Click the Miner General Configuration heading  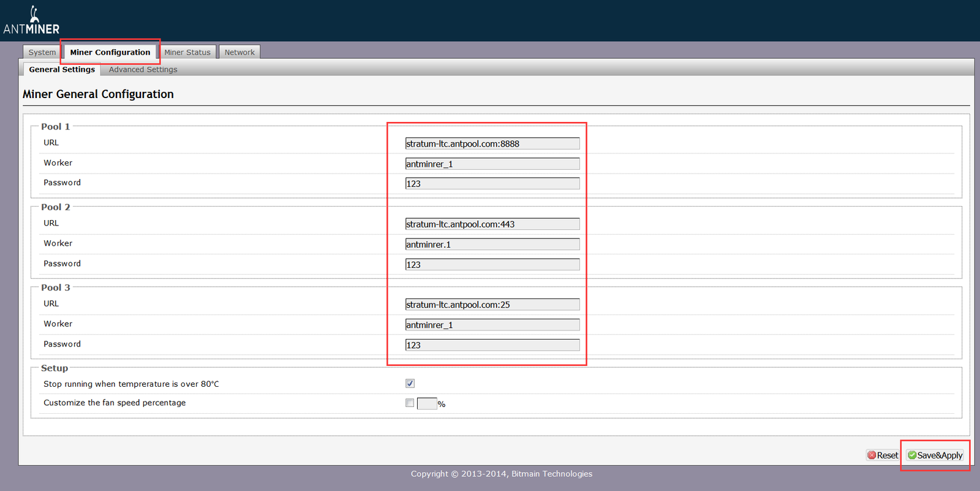click(98, 94)
